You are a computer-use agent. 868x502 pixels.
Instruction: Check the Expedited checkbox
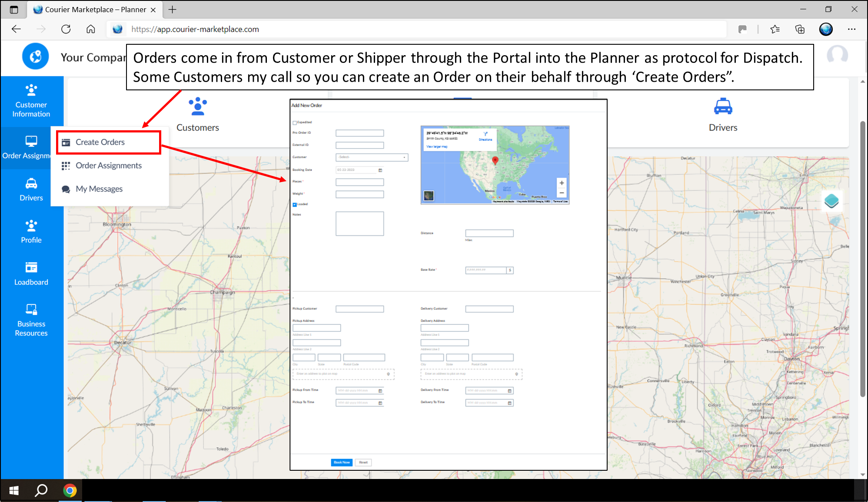[295, 123]
